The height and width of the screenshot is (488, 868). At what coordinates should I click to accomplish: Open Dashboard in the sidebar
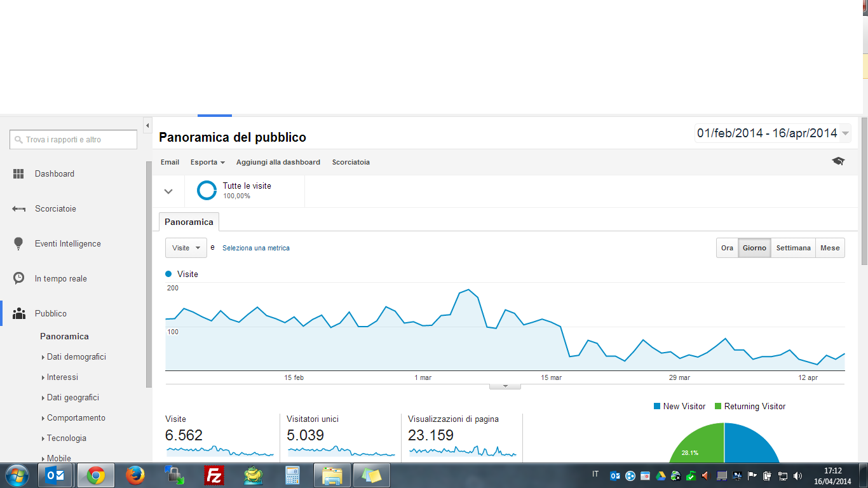(55, 173)
